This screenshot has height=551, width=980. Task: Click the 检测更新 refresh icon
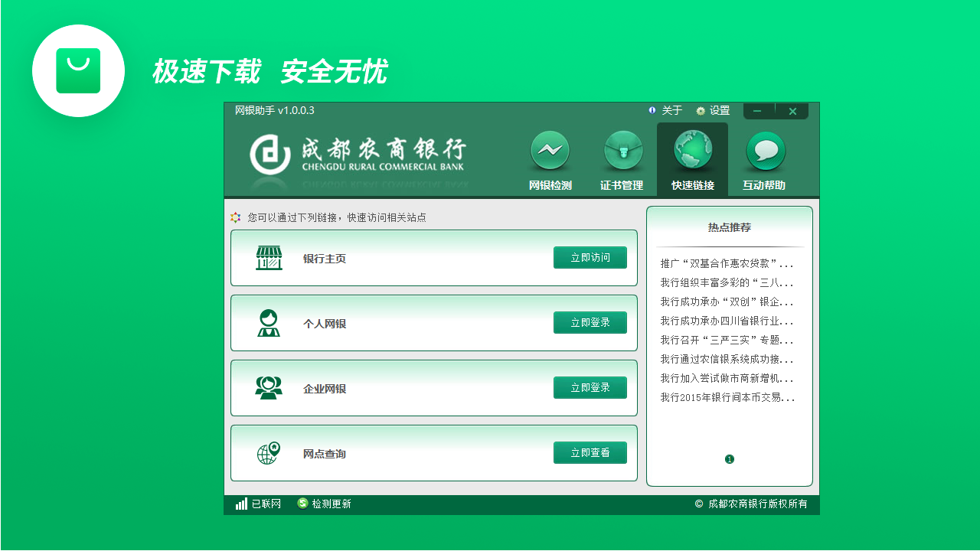302,504
